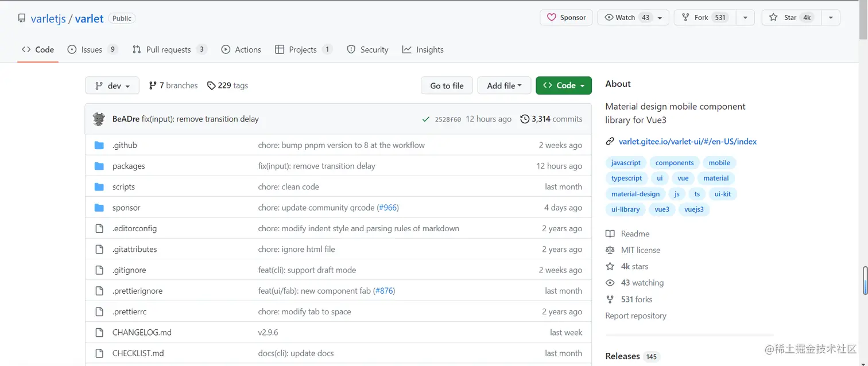View the 3,314 commits history

pyautogui.click(x=551, y=119)
